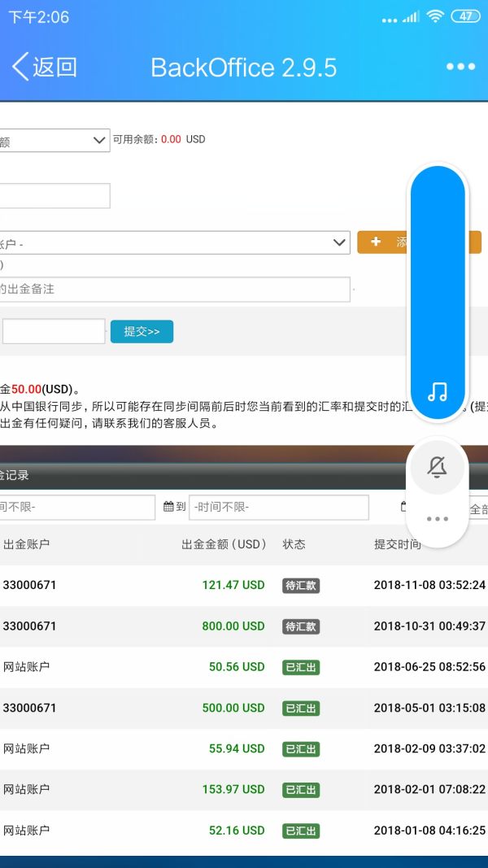Tap the 800.00 USD withdrawal amount
The height and width of the screenshot is (868, 488).
[233, 626]
